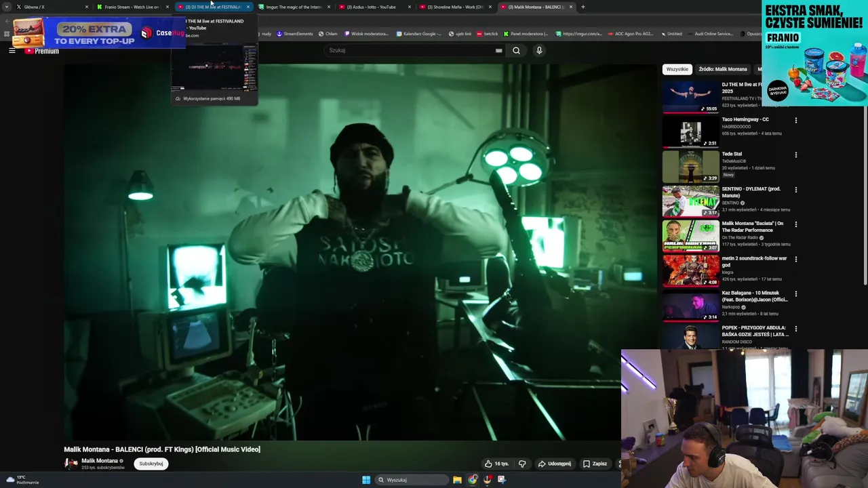868x488 pixels.
Task: Close the Azdus - lotto tab
Action: [409, 7]
